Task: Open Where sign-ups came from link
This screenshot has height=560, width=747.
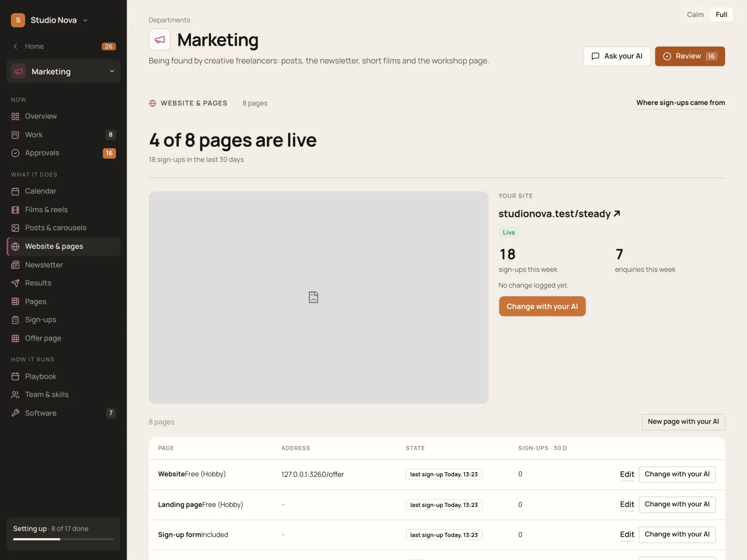Action: pos(681,103)
